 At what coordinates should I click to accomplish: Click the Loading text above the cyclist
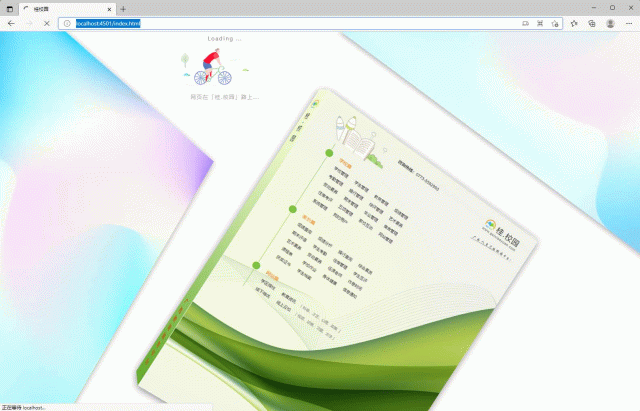click(225, 39)
